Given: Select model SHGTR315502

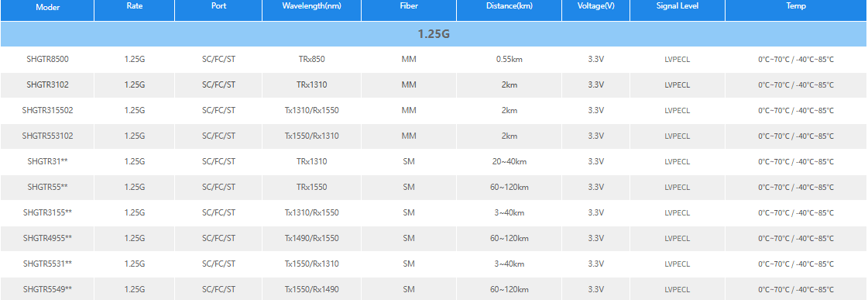Looking at the screenshot, I should click(x=47, y=110).
